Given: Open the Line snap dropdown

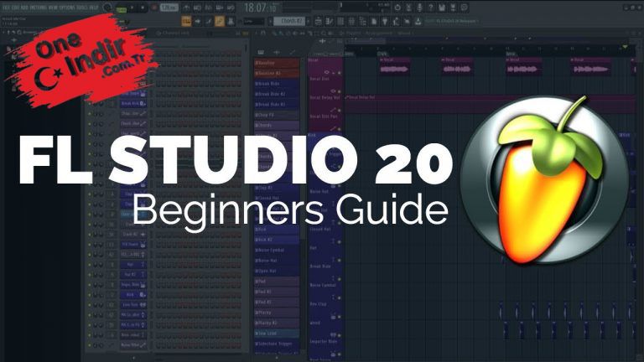Looking at the screenshot, I should pyautogui.click(x=254, y=21).
